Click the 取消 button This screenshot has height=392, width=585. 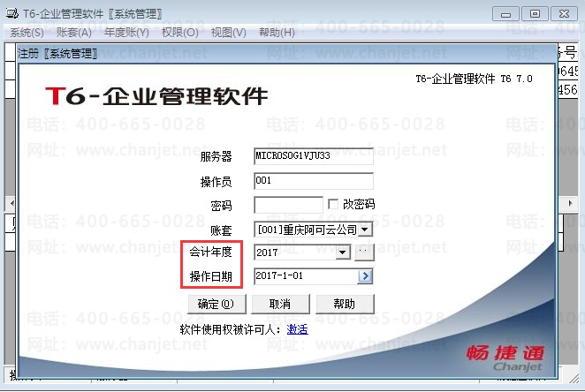[280, 304]
